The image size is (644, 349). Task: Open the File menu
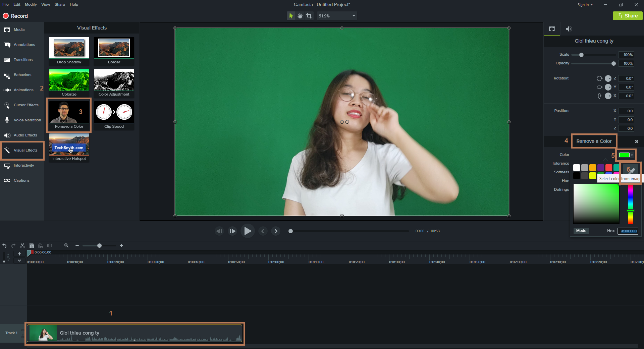coord(6,4)
